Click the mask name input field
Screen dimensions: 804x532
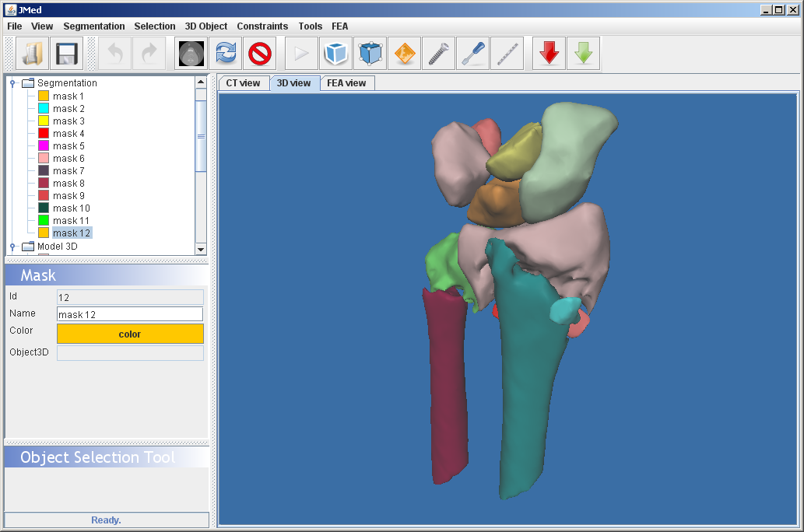click(130, 314)
